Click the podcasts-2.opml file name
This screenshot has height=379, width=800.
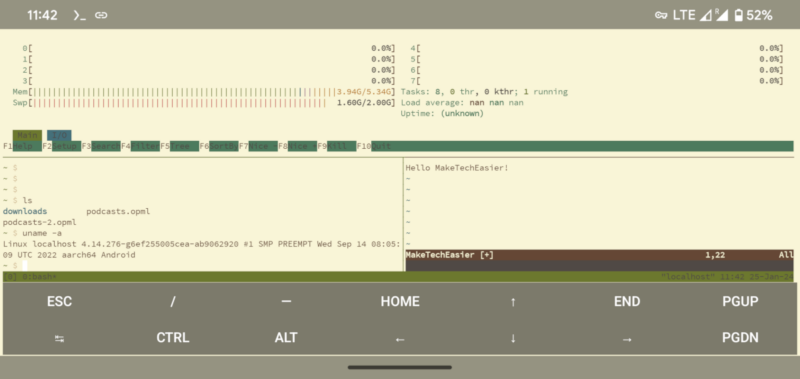(x=40, y=222)
